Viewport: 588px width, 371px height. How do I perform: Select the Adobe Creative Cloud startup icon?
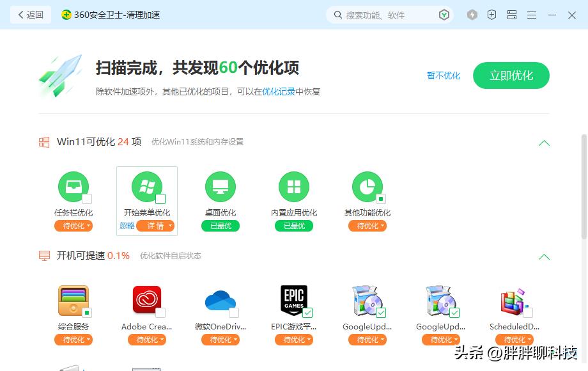coord(146,300)
